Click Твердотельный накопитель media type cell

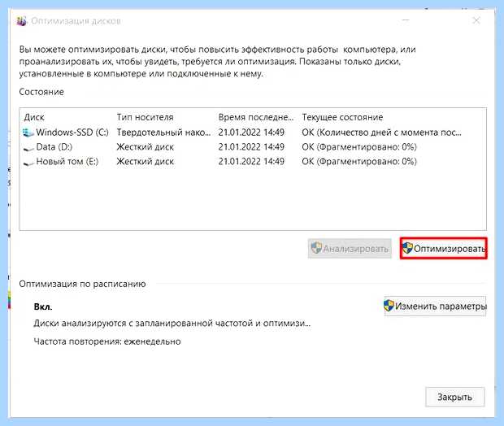(163, 133)
